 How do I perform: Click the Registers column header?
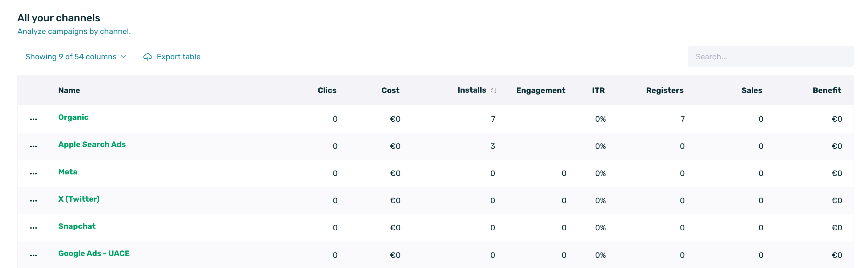coord(664,90)
